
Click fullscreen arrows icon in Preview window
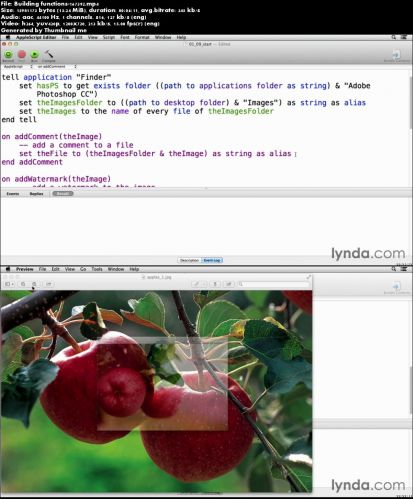point(308,277)
